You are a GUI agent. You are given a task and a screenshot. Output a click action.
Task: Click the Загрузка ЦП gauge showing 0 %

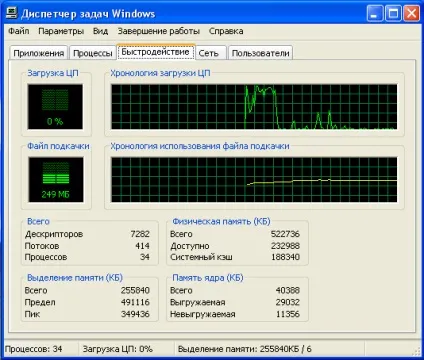pyautogui.click(x=55, y=107)
